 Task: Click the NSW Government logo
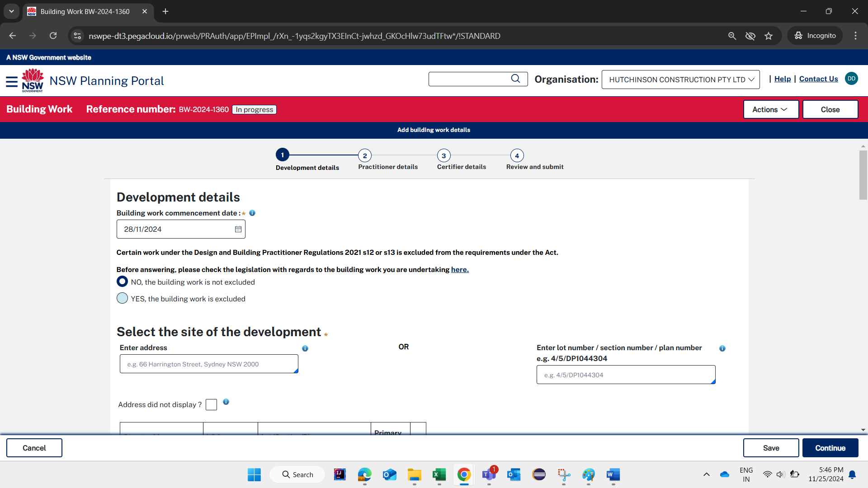(x=33, y=80)
